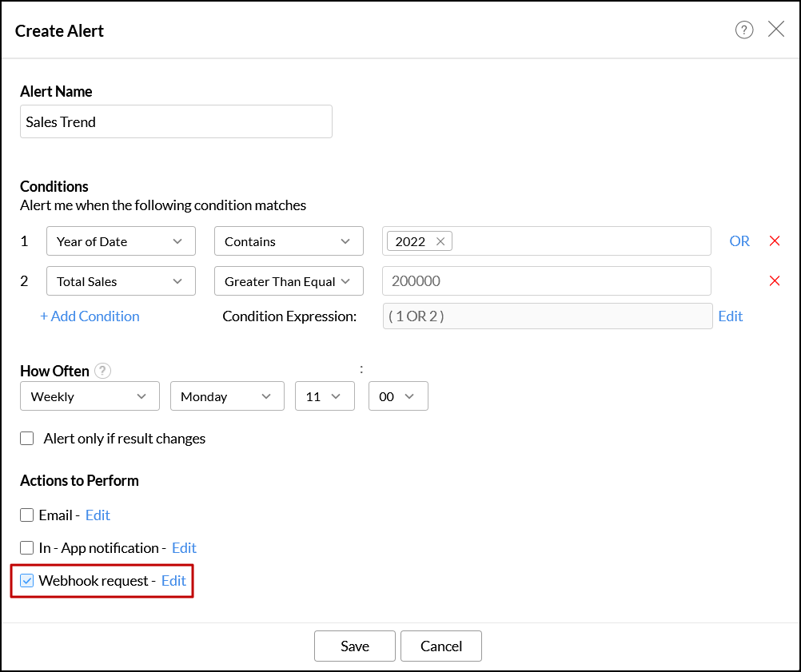Viewport: 801px width, 672px height.
Task: Enable the Email action checkbox
Action: 27,515
